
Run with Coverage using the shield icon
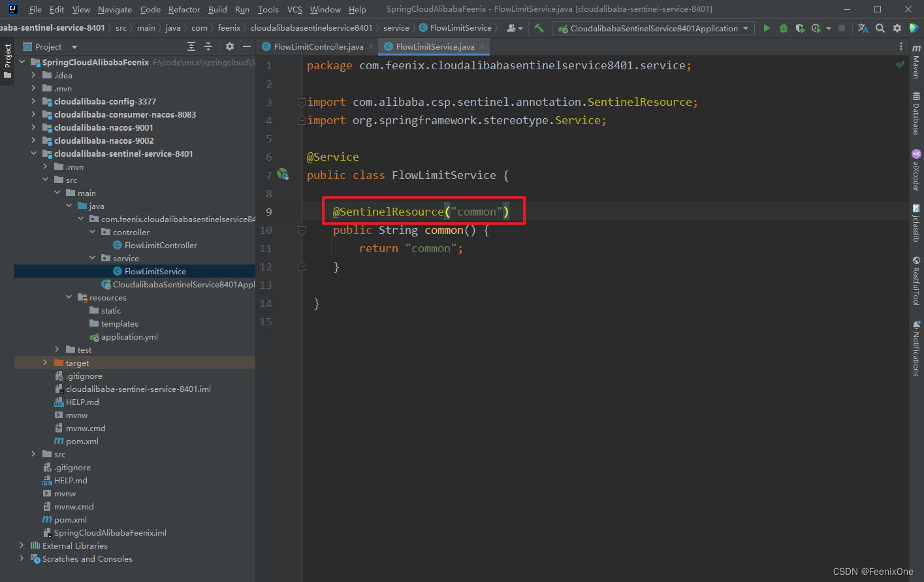pyautogui.click(x=799, y=28)
